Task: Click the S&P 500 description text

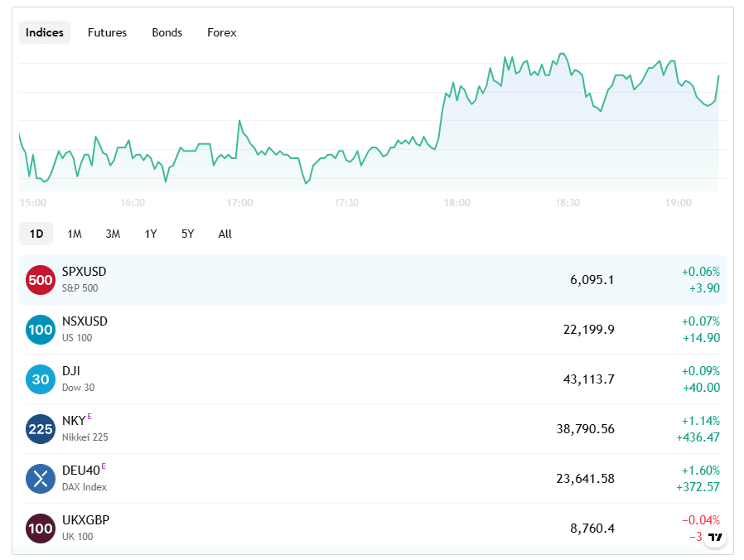Action: pos(80,288)
